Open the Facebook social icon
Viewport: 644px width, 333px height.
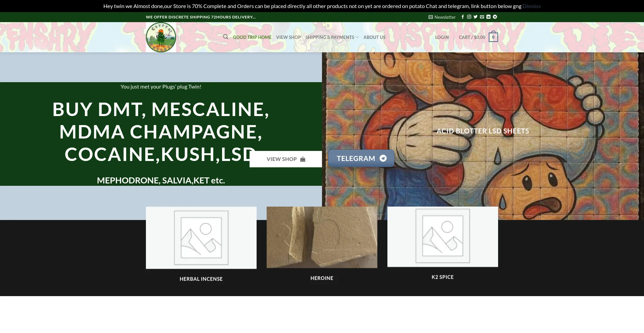point(463,17)
